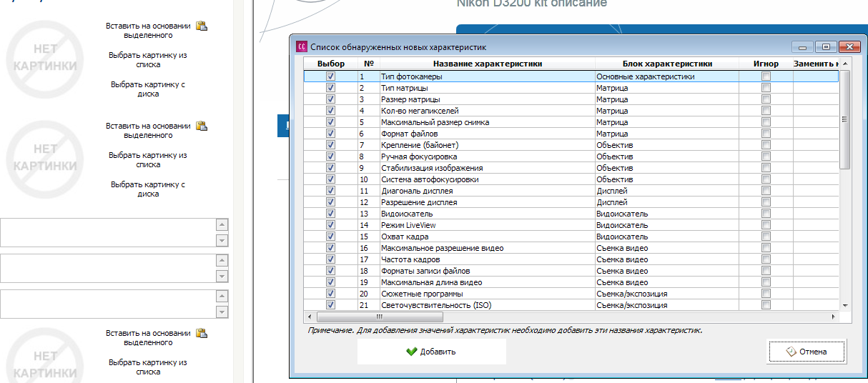This screenshot has width=868, height=383.
Task: Click the Заменить column header
Action: pos(816,64)
